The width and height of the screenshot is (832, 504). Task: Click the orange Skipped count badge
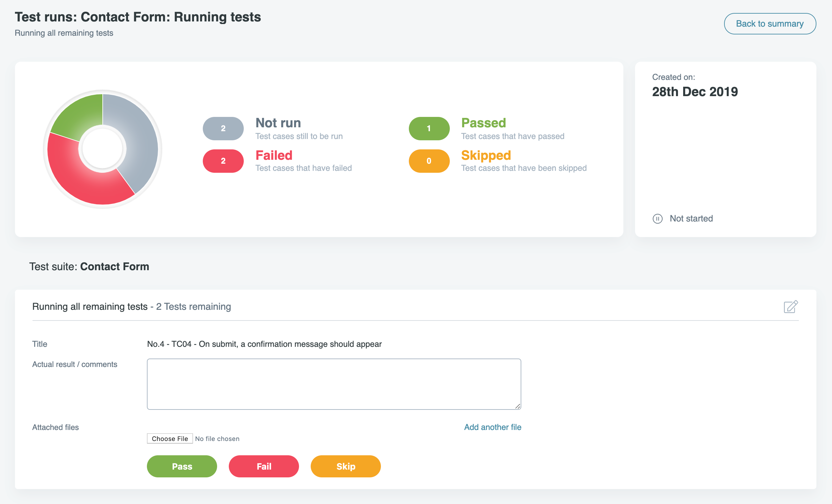[x=429, y=161]
